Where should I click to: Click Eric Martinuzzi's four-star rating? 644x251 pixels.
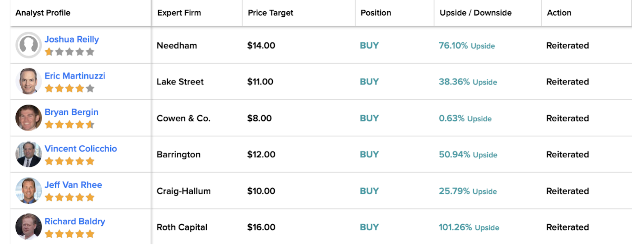pyautogui.click(x=69, y=88)
